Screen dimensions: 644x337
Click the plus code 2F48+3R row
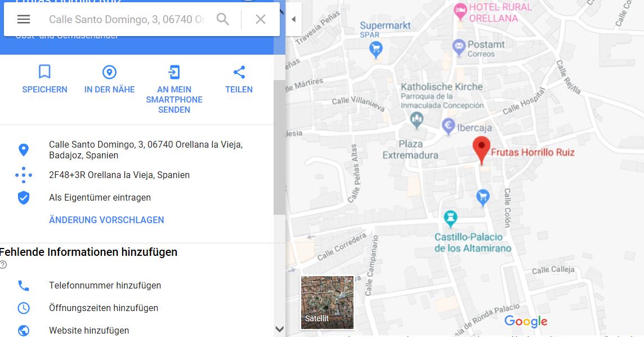click(137, 175)
